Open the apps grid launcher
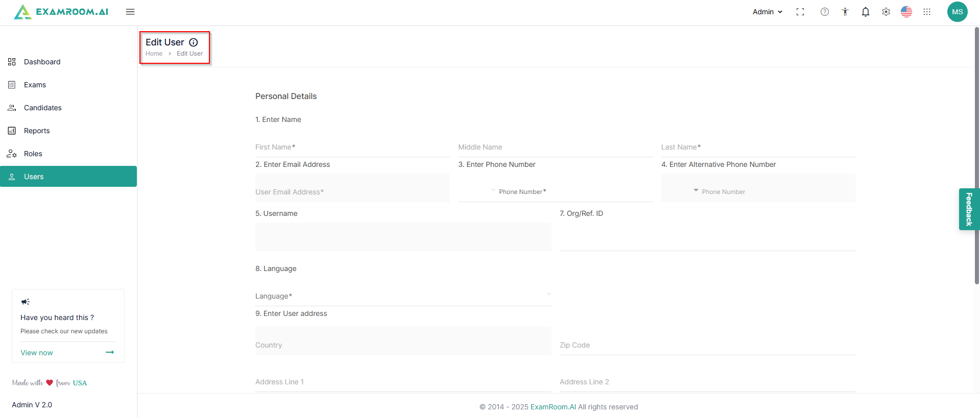This screenshot has width=980, height=417. (x=927, y=12)
